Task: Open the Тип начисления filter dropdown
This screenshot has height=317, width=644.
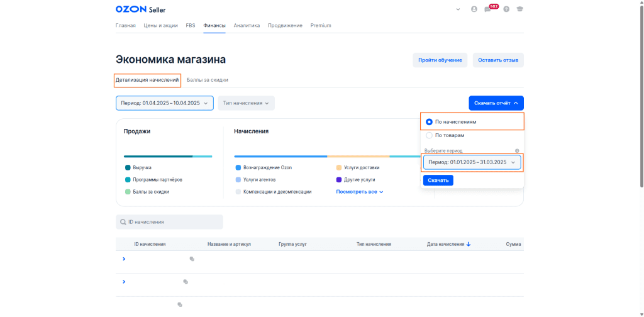Action: [246, 103]
